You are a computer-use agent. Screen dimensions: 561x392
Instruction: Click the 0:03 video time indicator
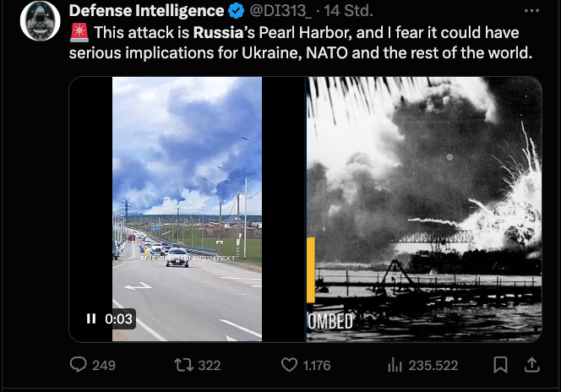click(x=118, y=318)
